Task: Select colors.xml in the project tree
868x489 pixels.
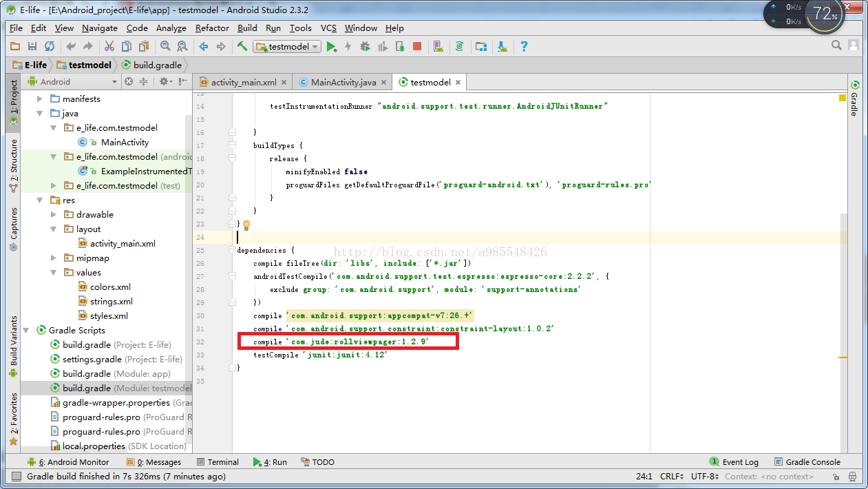Action: pos(110,287)
